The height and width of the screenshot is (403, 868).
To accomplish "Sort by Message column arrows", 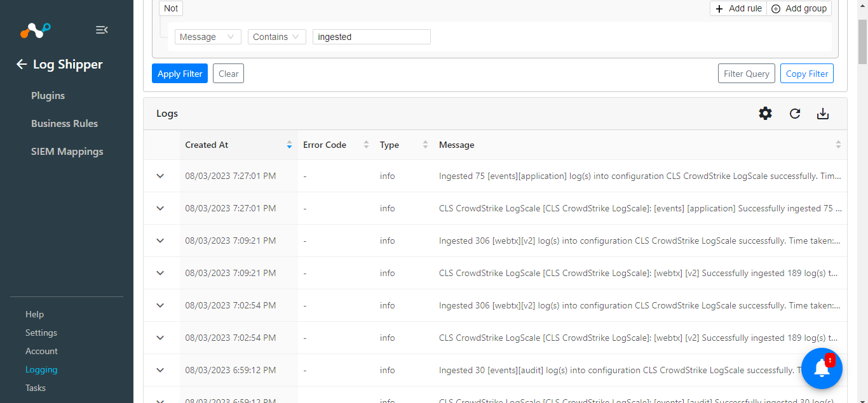I will (x=838, y=145).
